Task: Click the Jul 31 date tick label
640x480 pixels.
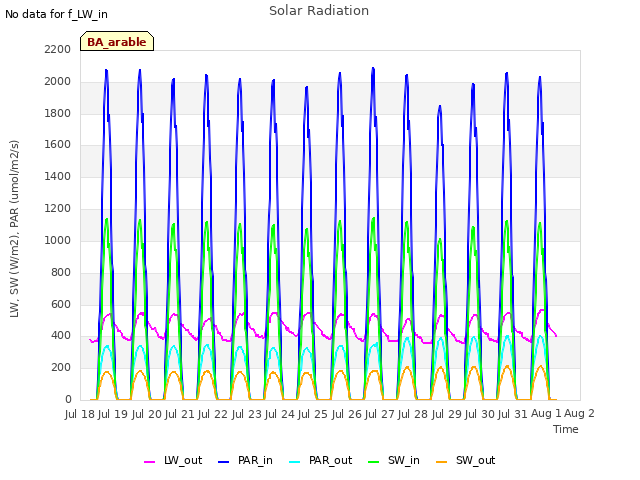Action: (x=513, y=414)
